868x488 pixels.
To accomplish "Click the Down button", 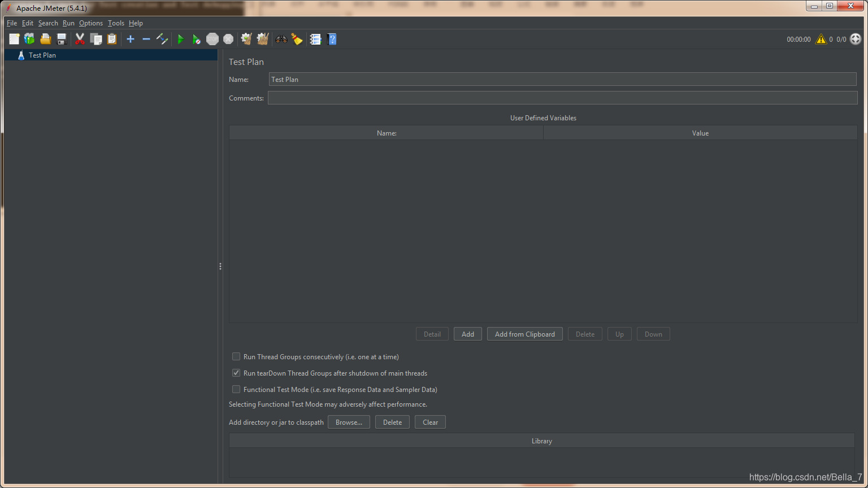I will click(x=653, y=334).
